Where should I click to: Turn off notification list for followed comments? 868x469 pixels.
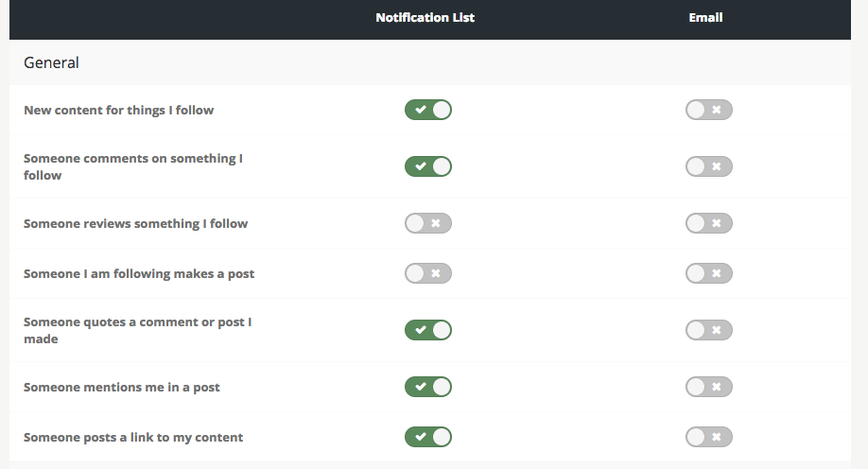pyautogui.click(x=427, y=166)
